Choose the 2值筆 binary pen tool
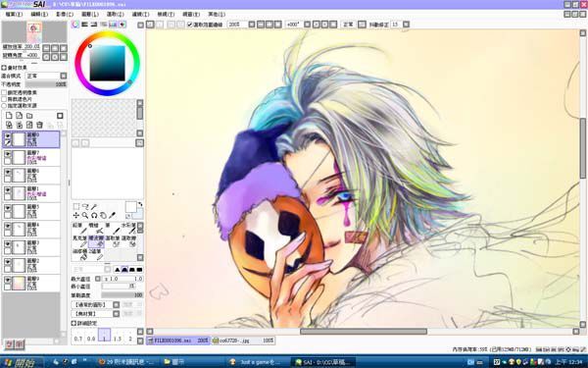 tap(96, 254)
